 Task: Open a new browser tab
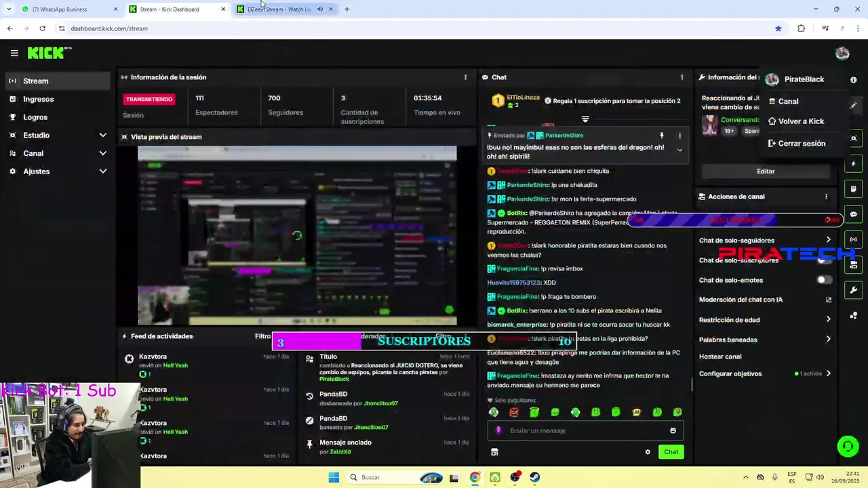tap(347, 9)
